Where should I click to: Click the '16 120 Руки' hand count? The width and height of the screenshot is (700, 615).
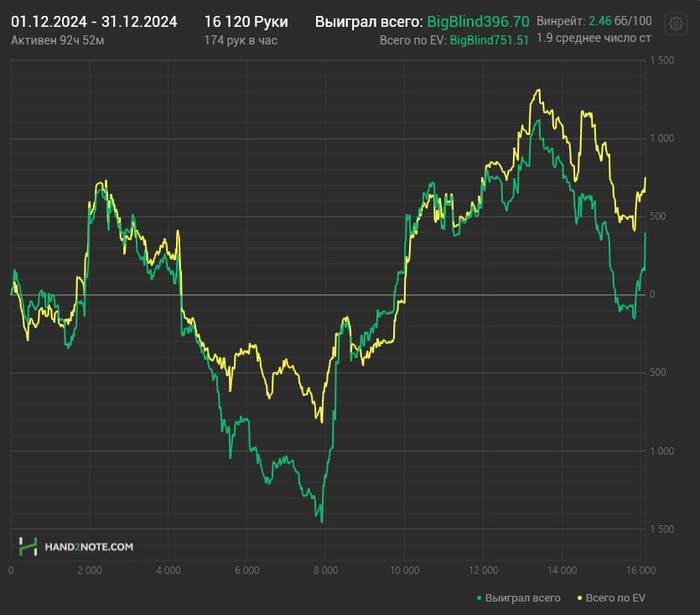click(x=246, y=21)
